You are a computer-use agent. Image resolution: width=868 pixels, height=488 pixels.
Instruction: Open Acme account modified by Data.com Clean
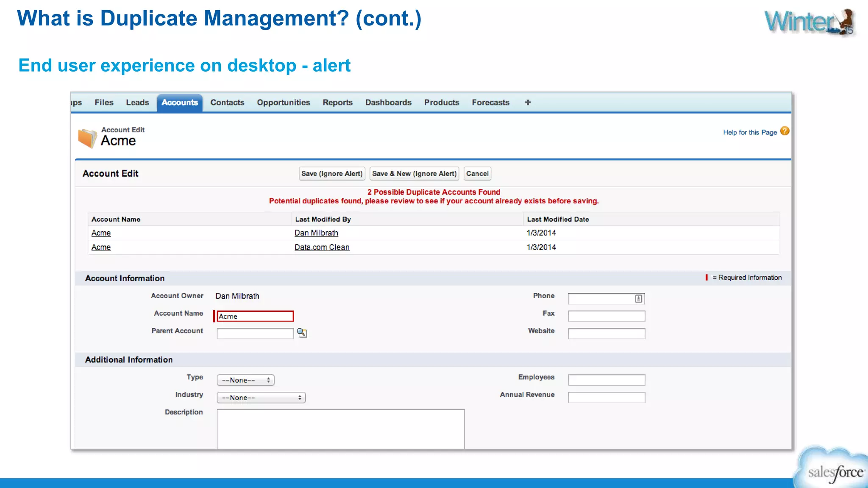(x=101, y=247)
